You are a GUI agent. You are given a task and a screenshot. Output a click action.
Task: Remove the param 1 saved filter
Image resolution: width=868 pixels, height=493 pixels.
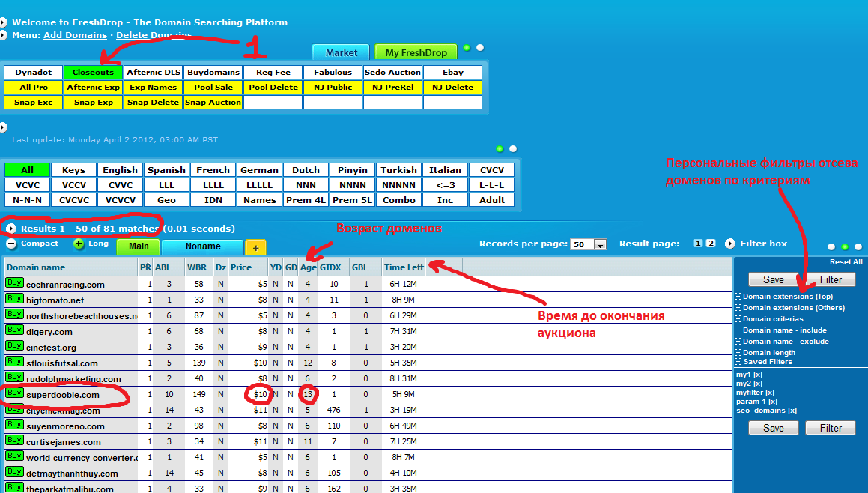773,402
